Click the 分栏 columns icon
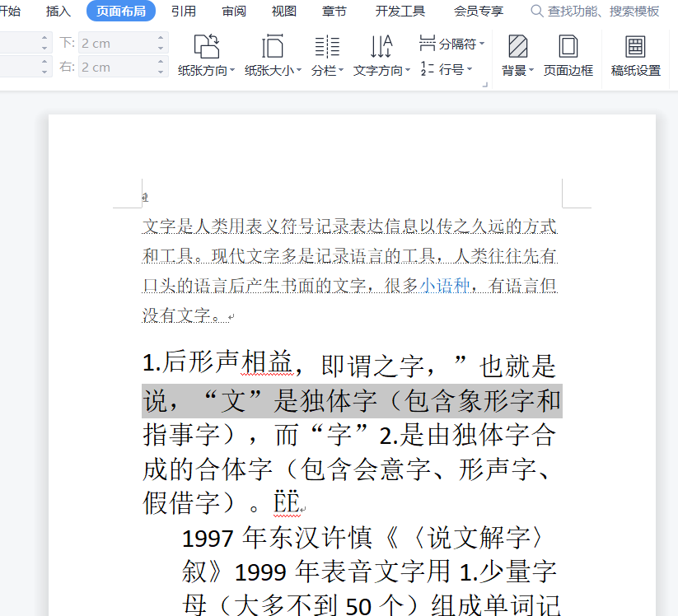 [x=327, y=46]
